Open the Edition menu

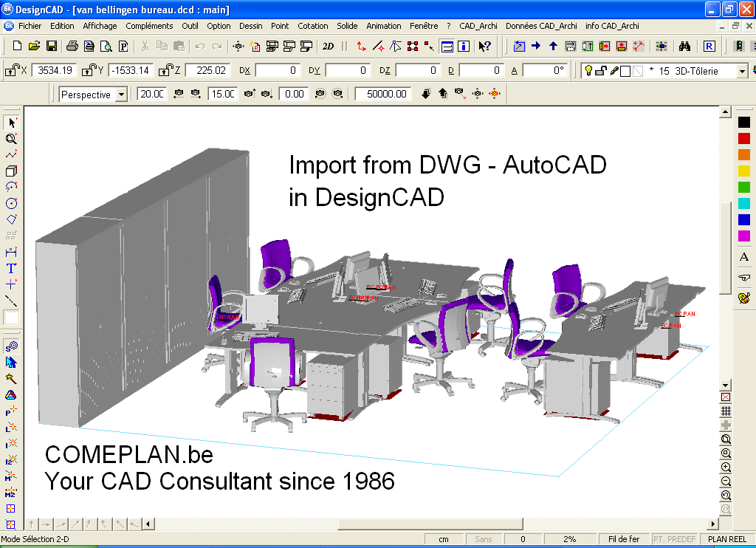62,26
